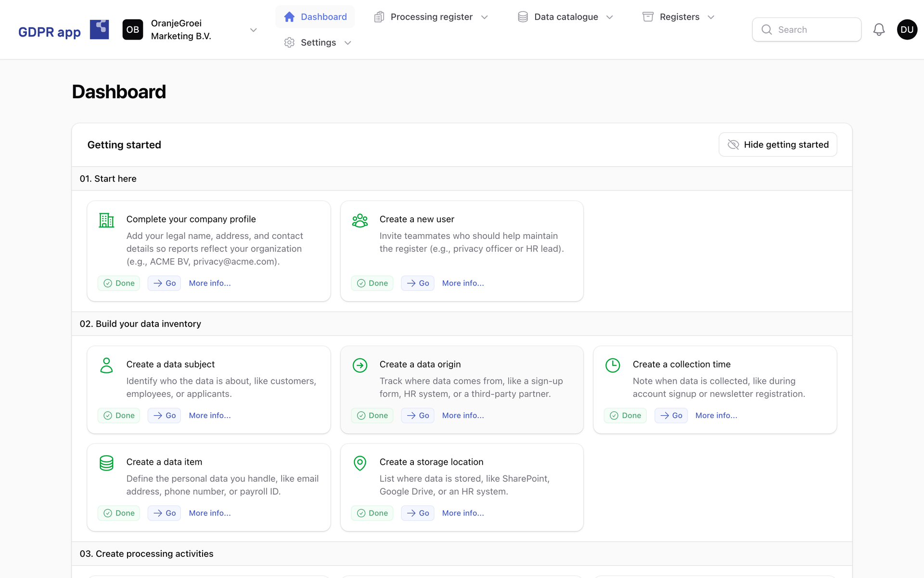The height and width of the screenshot is (578, 924).
Task: Toggle Done on Create a storage location
Action: 372,513
